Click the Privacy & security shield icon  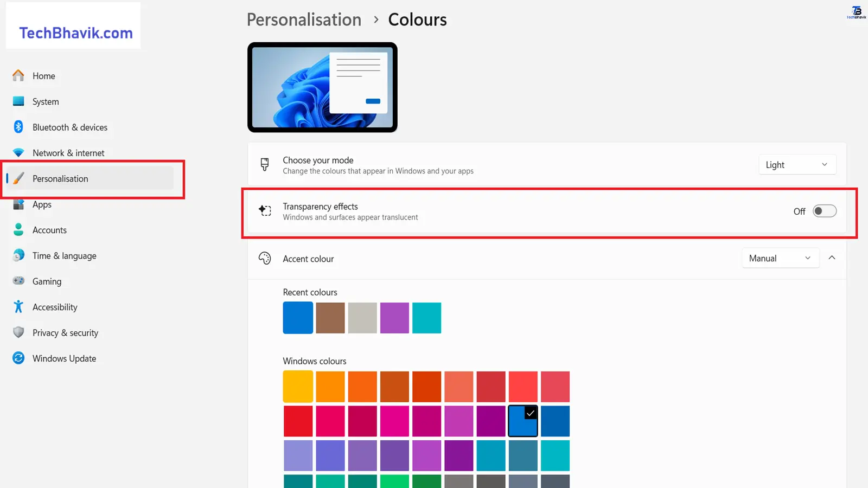[x=18, y=332]
